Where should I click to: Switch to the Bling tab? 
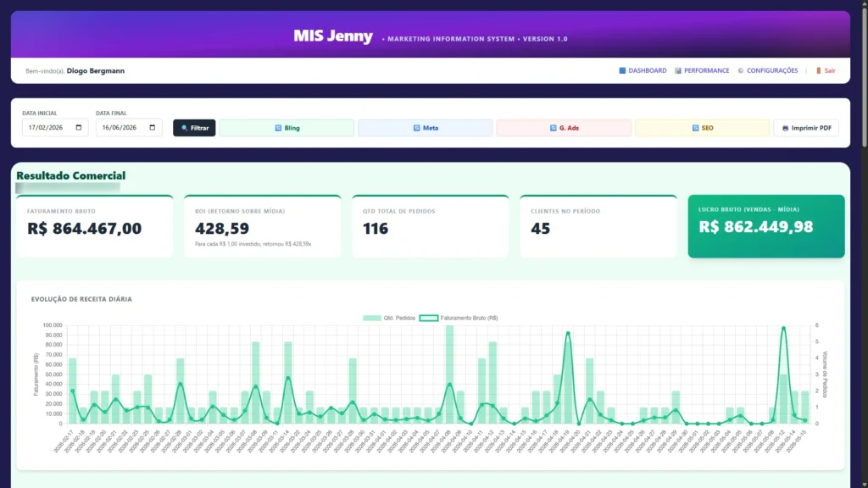point(287,128)
